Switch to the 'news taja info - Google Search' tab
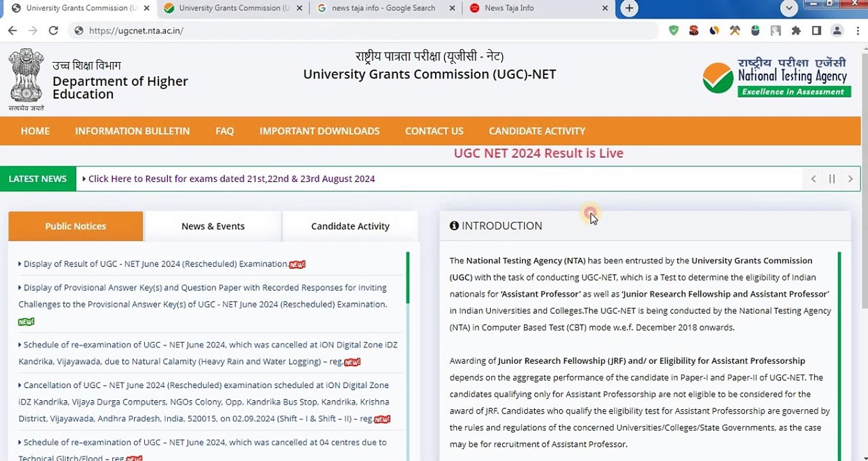The width and height of the screenshot is (868, 461). [384, 8]
